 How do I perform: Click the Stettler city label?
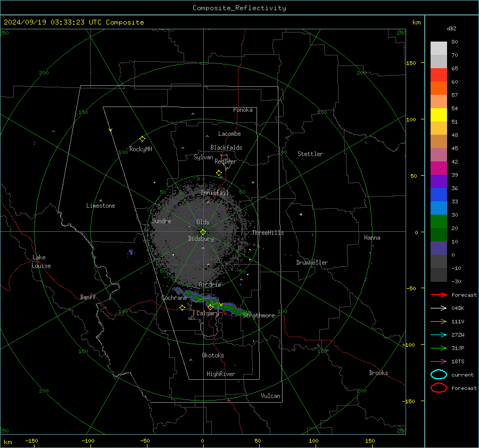pyautogui.click(x=310, y=154)
